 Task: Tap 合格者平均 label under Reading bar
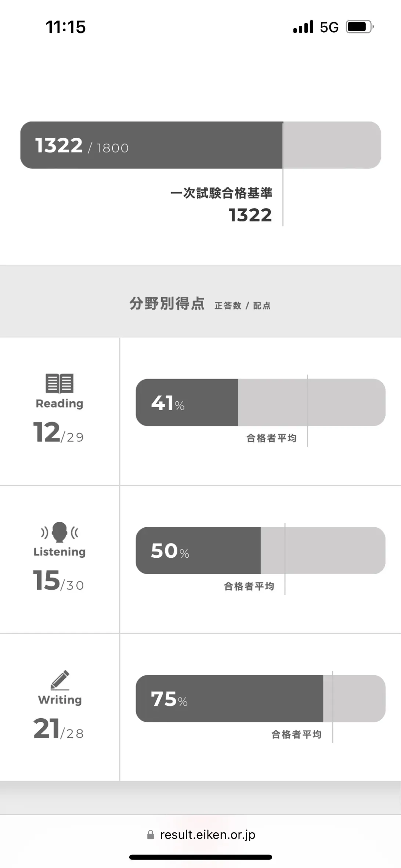[x=271, y=438]
